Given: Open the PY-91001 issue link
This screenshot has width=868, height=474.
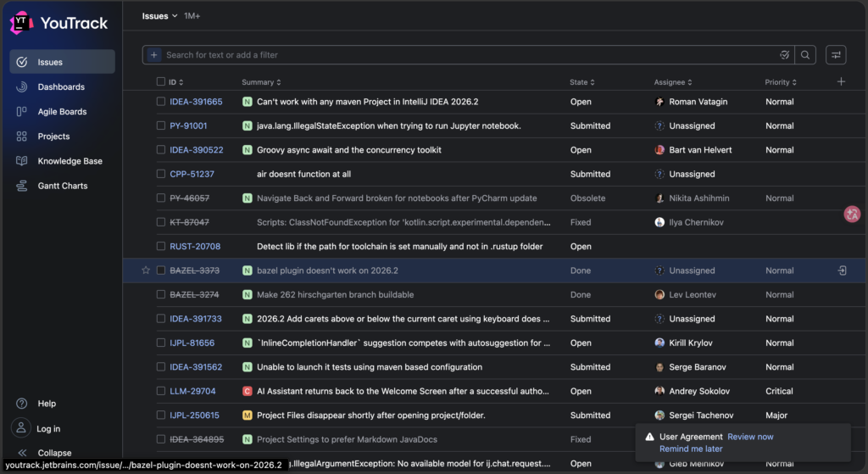Looking at the screenshot, I should coord(188,125).
